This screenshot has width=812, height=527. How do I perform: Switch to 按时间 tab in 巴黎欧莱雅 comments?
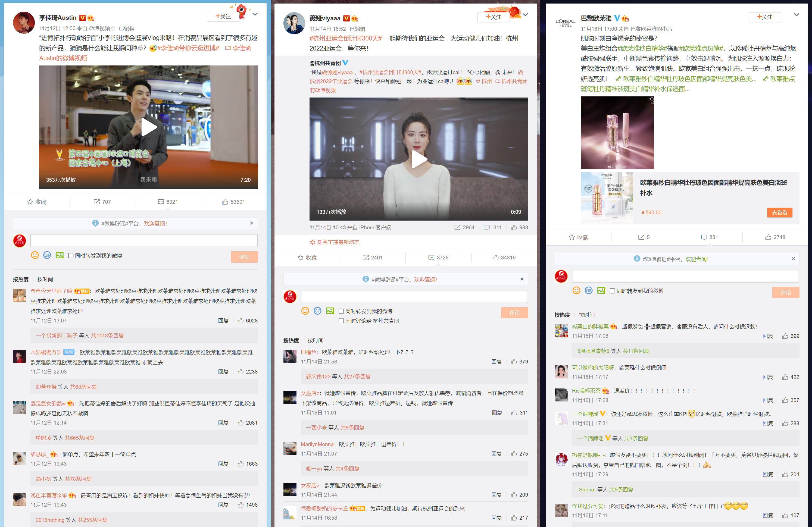click(586, 315)
